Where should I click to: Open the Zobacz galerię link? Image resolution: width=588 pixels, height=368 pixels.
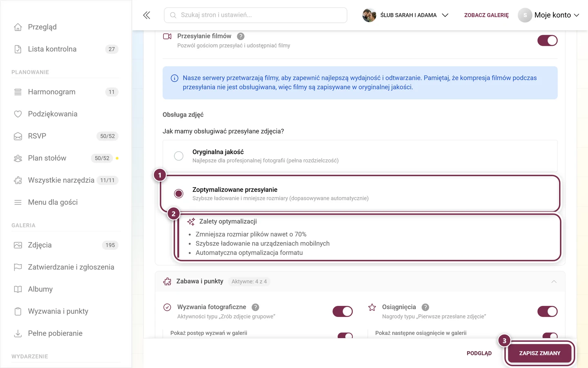tap(486, 15)
